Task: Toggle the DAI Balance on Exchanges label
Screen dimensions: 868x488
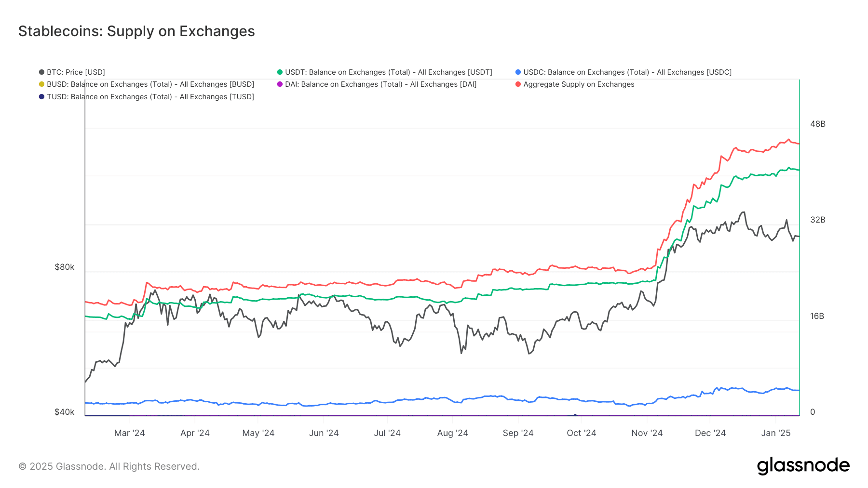Action: (x=381, y=84)
